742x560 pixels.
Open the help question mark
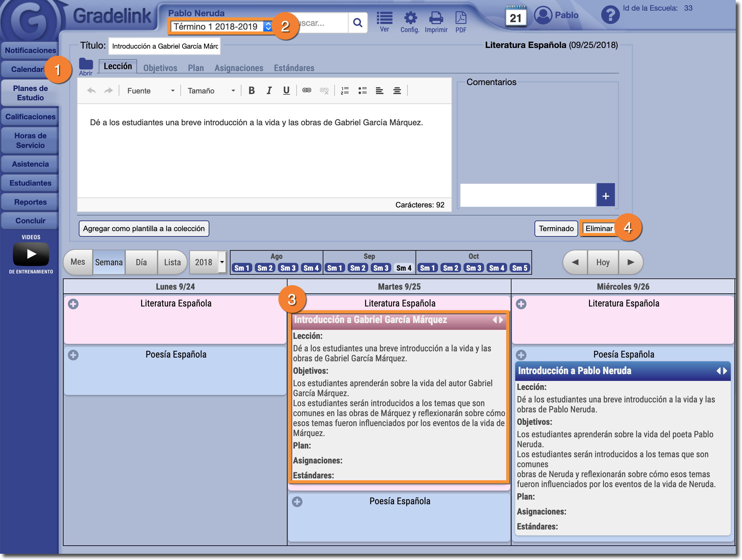[x=610, y=15]
